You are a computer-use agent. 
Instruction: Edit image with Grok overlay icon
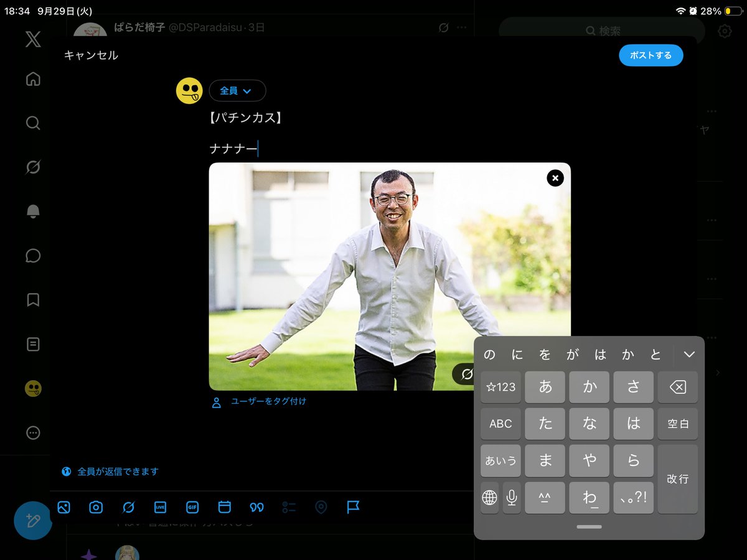[467, 374]
